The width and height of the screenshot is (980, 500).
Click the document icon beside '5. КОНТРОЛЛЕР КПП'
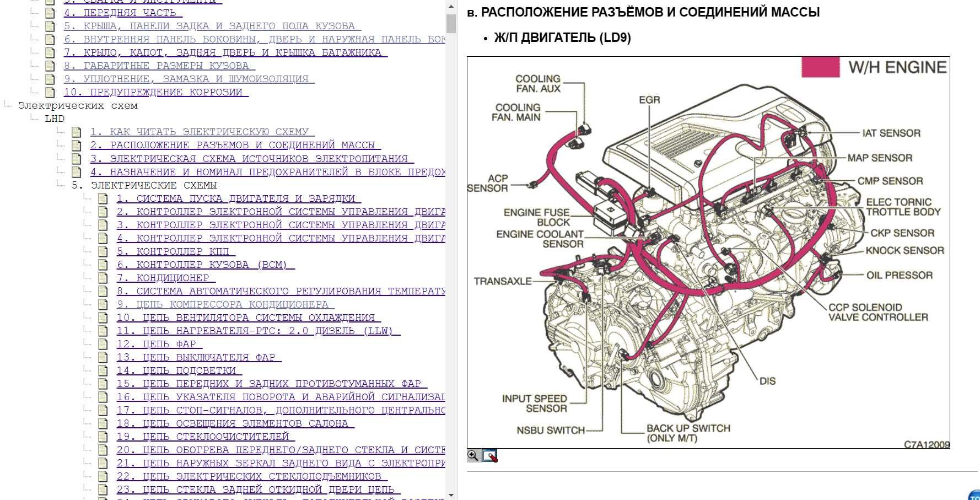pyautogui.click(x=103, y=251)
